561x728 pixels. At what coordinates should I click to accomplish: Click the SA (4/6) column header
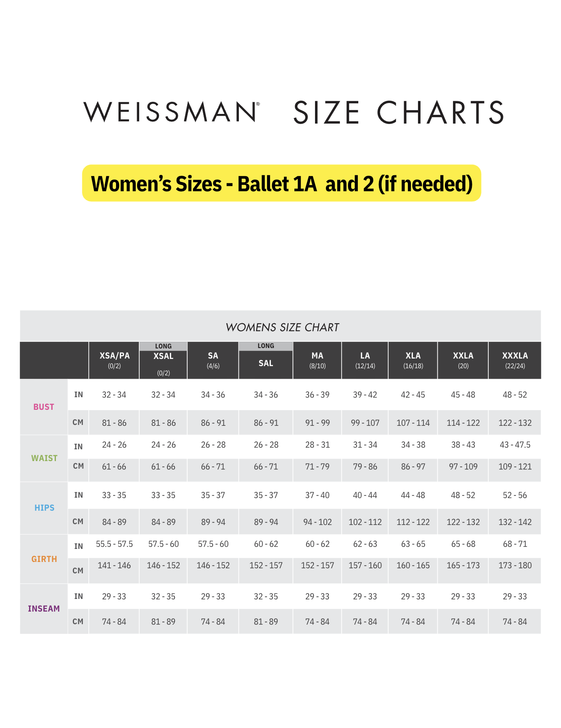point(213,360)
